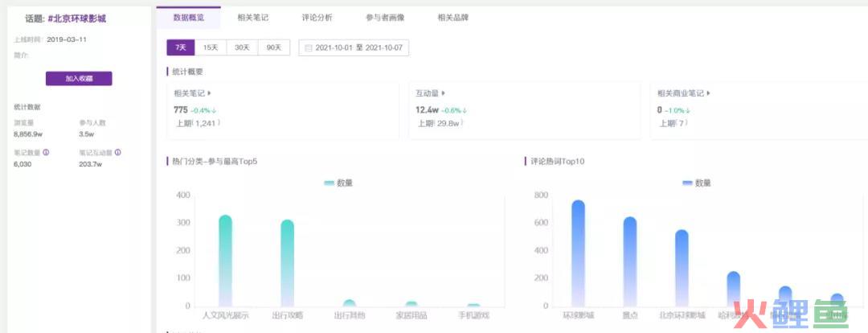
Task: Click the 203.7w 笔记互动量 value
Action: pyautogui.click(x=91, y=164)
